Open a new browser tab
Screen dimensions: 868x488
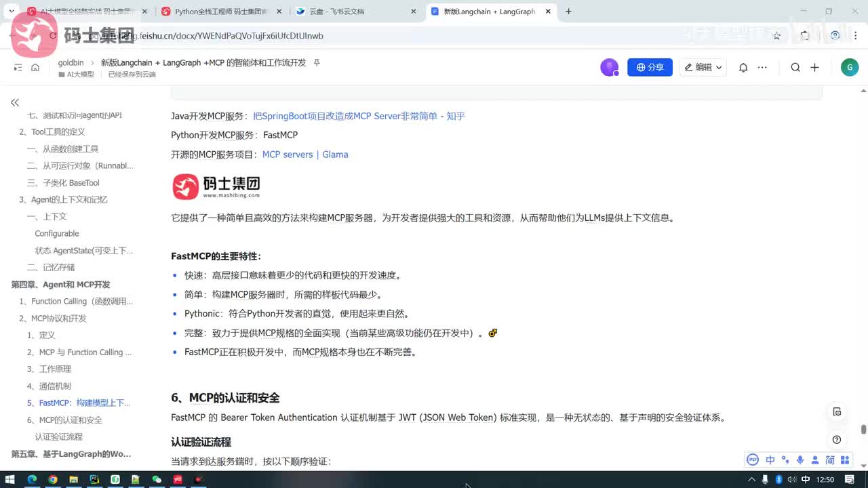pyautogui.click(x=568, y=12)
